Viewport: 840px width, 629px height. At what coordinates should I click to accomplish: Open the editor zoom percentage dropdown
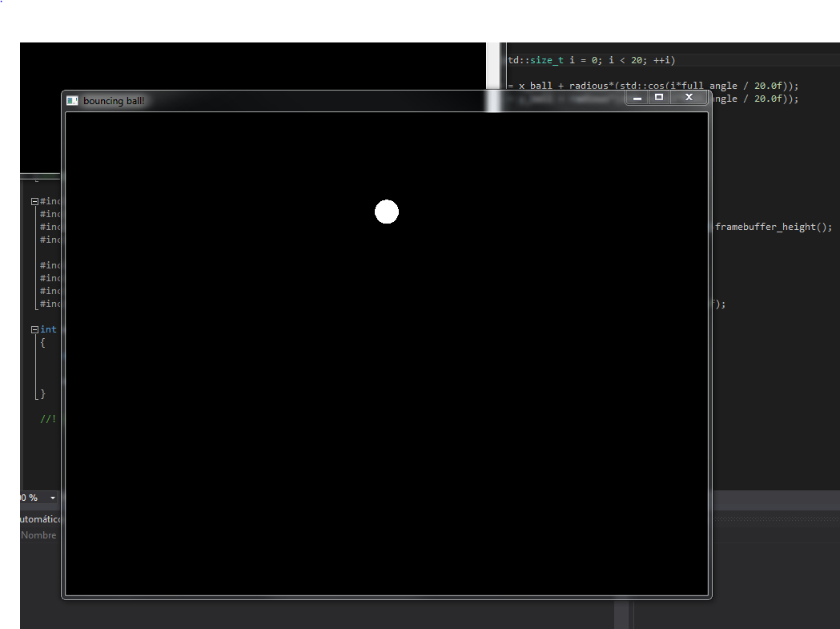(53, 498)
